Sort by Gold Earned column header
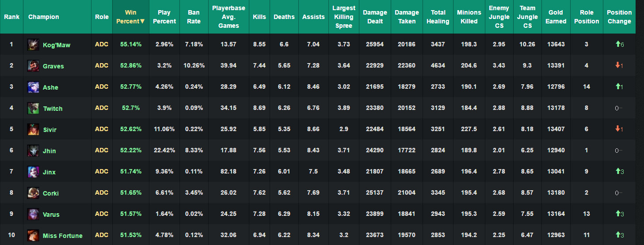 pos(556,17)
